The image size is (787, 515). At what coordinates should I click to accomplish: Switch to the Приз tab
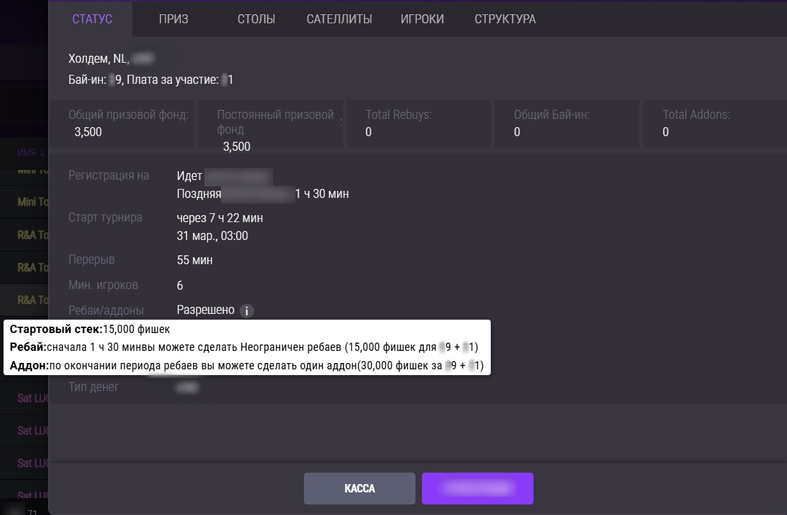click(x=174, y=19)
